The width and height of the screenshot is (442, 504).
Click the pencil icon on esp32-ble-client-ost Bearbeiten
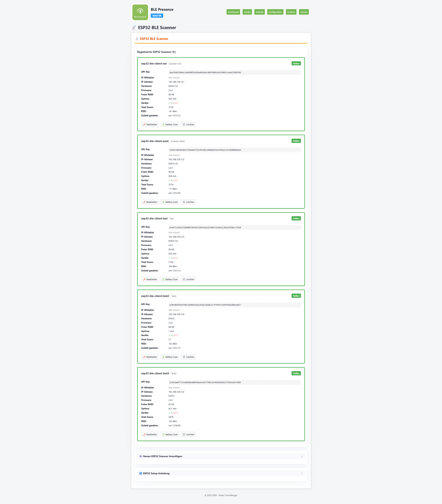click(145, 125)
